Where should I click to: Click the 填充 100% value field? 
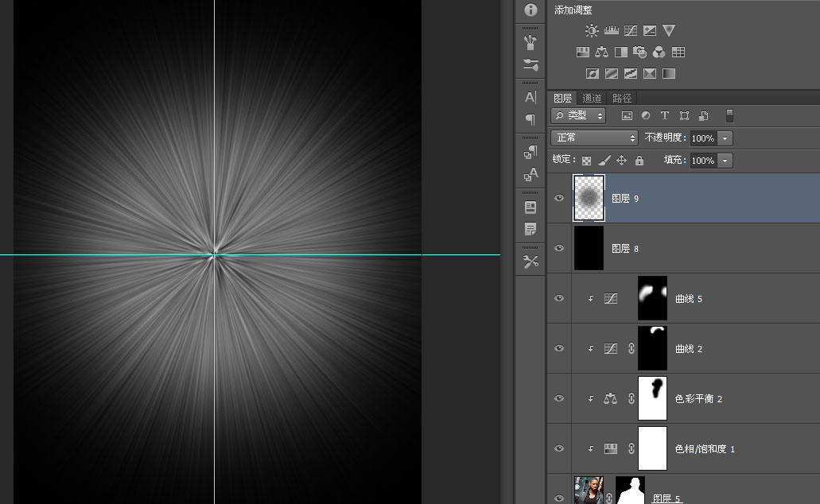703,161
